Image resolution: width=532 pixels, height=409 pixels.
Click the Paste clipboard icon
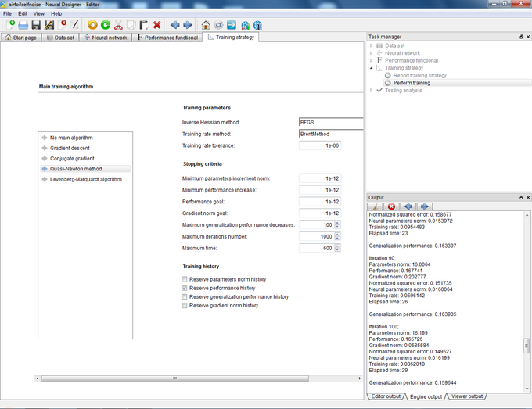[144, 25]
